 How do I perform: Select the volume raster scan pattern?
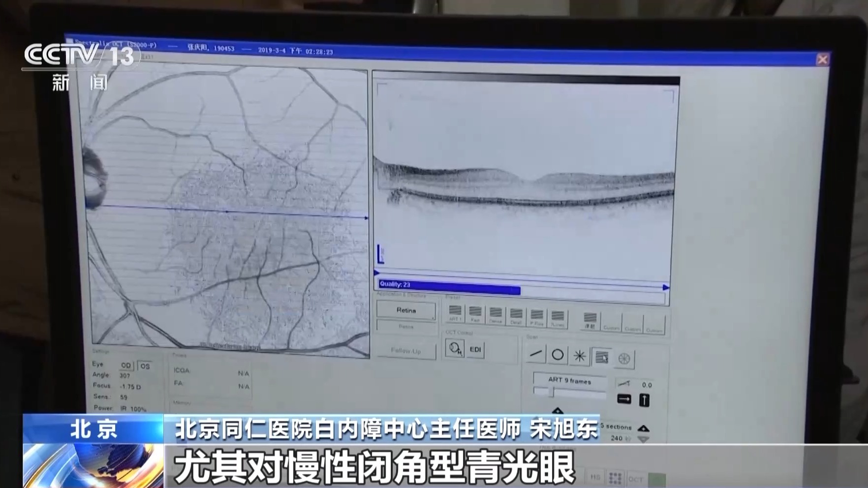coord(602,358)
